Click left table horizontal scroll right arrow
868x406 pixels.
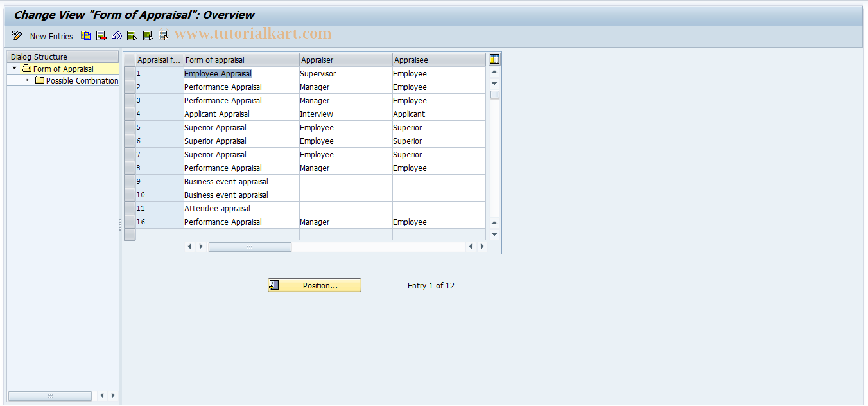pyautogui.click(x=201, y=247)
